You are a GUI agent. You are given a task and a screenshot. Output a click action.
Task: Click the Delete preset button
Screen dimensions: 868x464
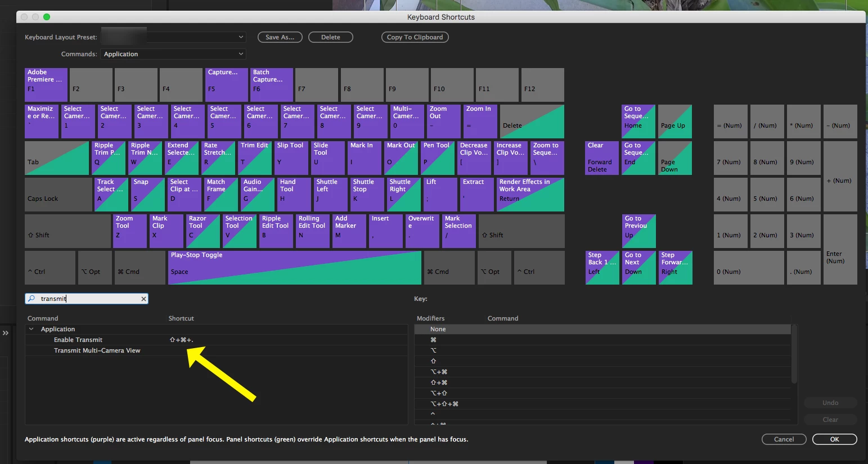(x=331, y=37)
